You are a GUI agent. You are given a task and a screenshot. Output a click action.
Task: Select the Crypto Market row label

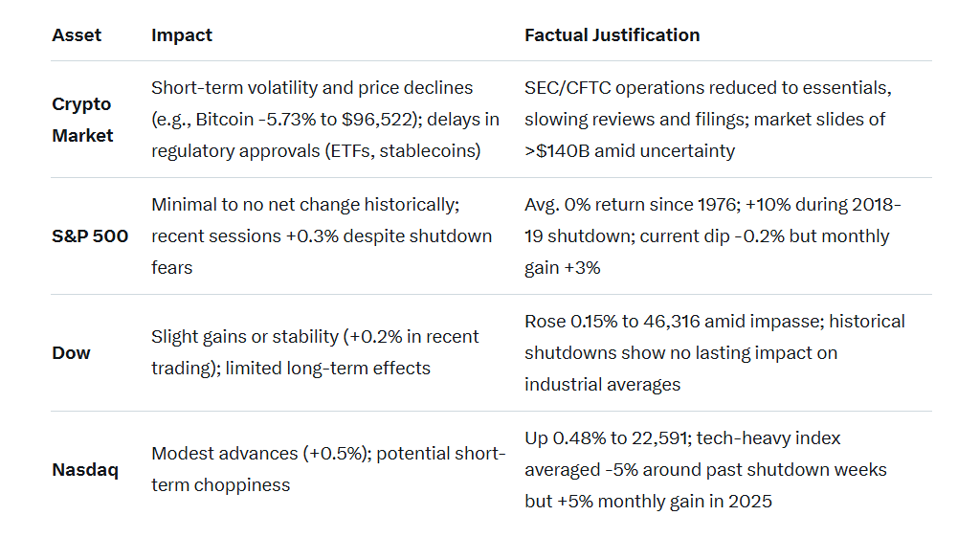pyautogui.click(x=82, y=120)
